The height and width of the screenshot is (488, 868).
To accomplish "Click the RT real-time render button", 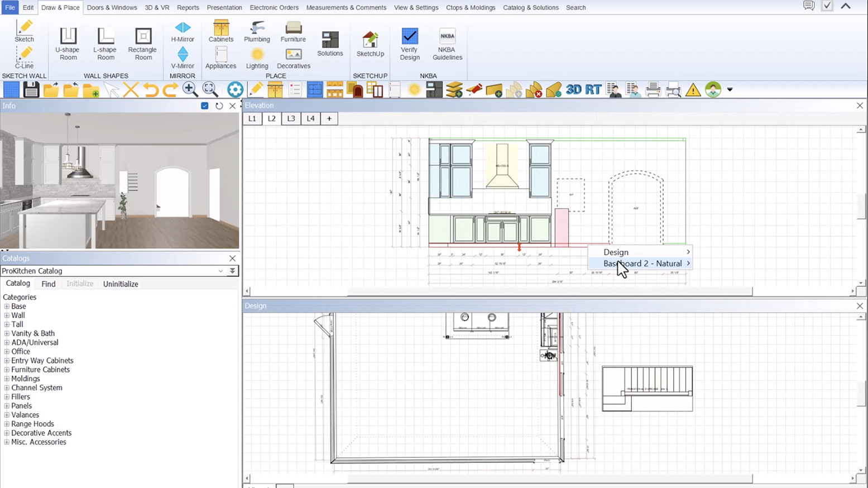I will tap(593, 89).
